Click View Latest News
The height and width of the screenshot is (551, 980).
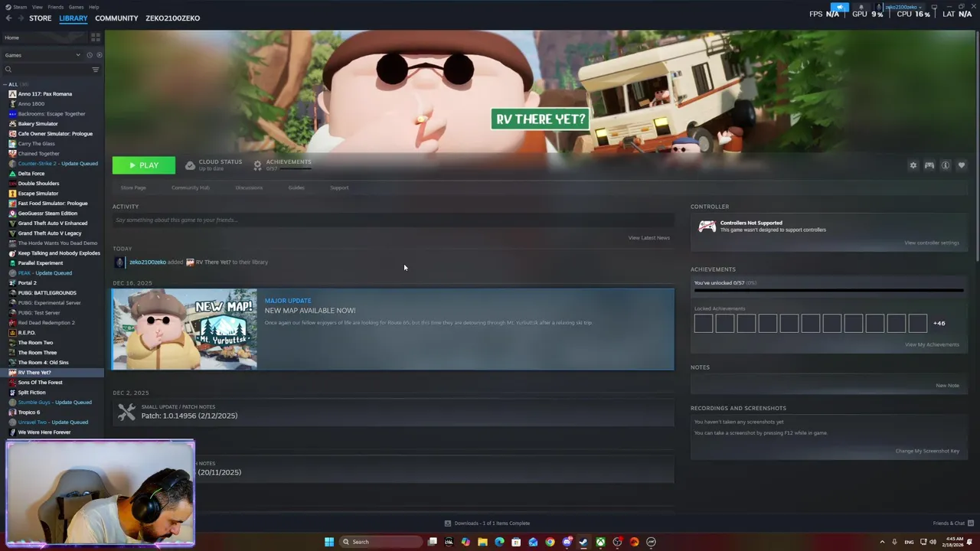click(649, 238)
